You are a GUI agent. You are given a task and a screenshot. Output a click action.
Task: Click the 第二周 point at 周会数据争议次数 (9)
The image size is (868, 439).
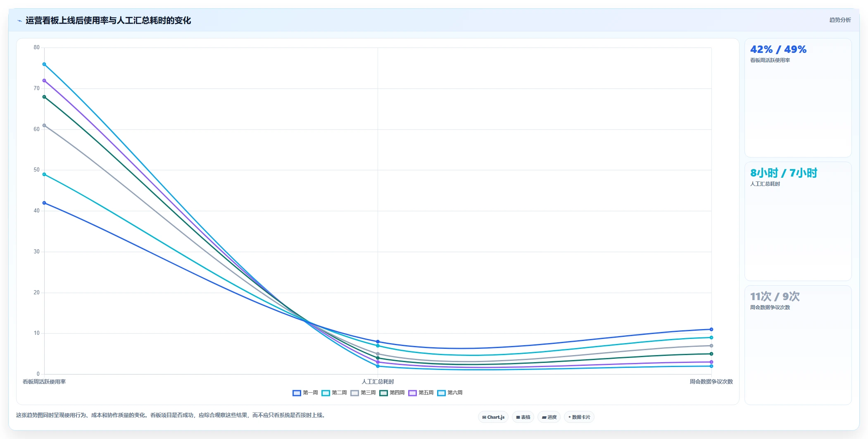coord(711,338)
